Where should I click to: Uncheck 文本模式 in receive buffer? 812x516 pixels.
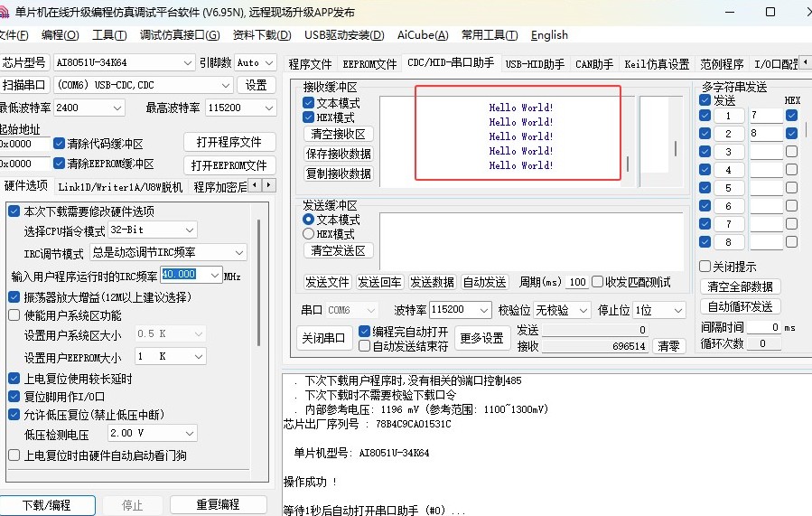(309, 103)
